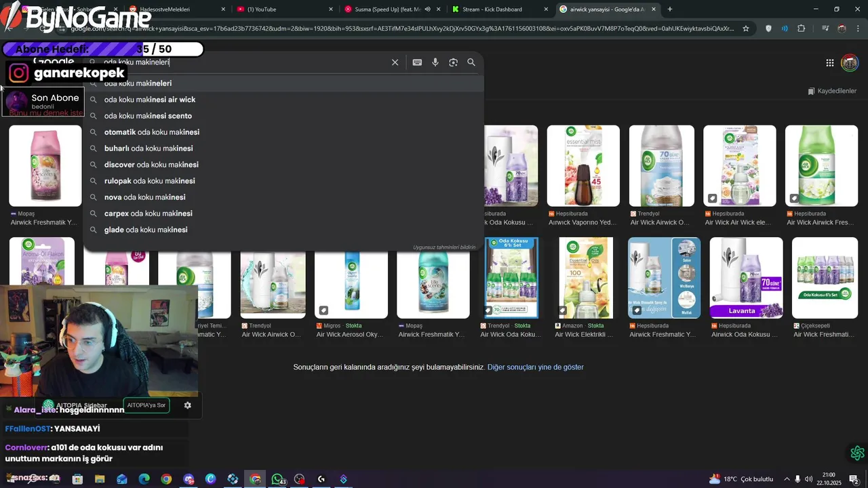This screenshot has width=868, height=488.
Task: Select suggestion 'discover oda koku makinesi'
Action: [x=283, y=165]
